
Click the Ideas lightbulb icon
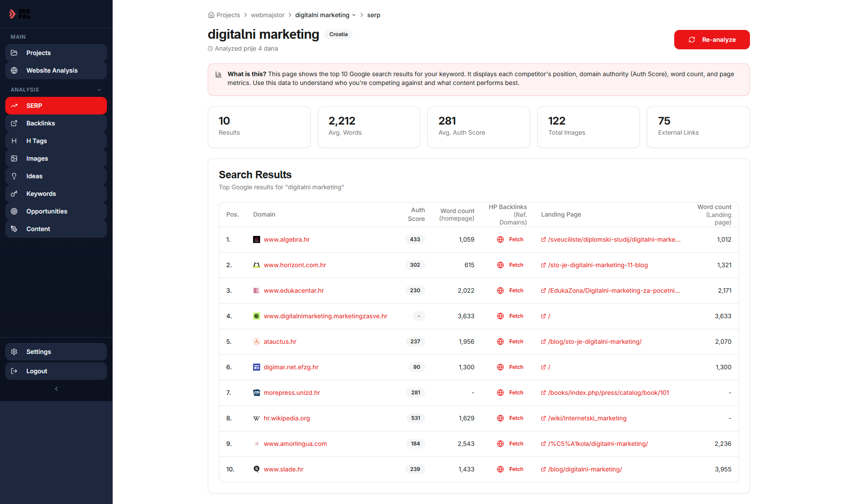coord(14,176)
